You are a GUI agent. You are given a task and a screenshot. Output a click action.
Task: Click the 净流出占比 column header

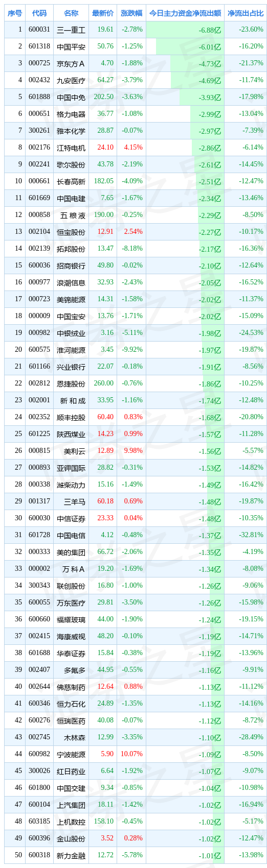[246, 13]
